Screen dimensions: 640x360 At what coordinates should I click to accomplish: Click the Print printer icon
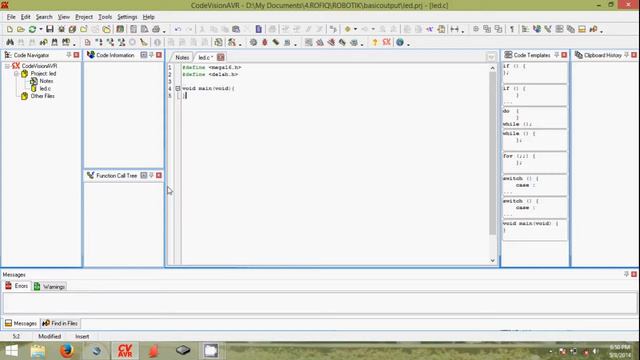[156, 29]
